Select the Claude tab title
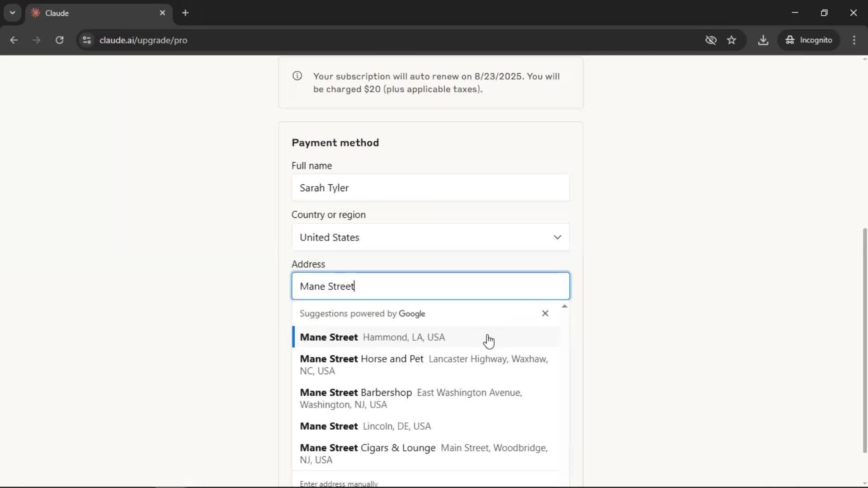Screen dimensions: 868x488 (x=57, y=13)
